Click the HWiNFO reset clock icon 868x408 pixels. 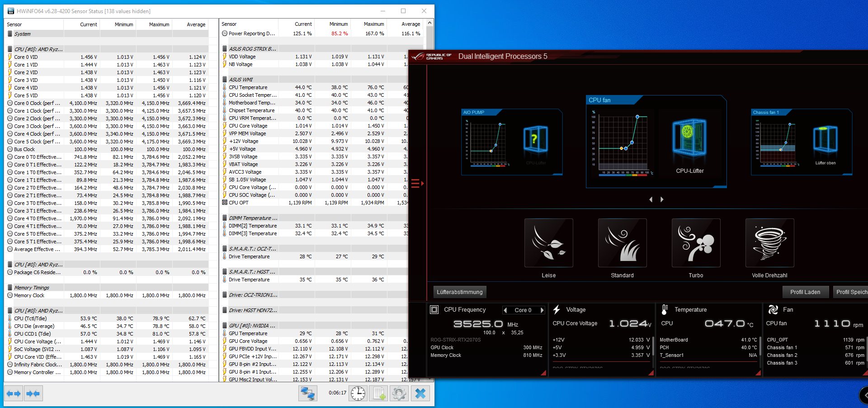pyautogui.click(x=358, y=394)
